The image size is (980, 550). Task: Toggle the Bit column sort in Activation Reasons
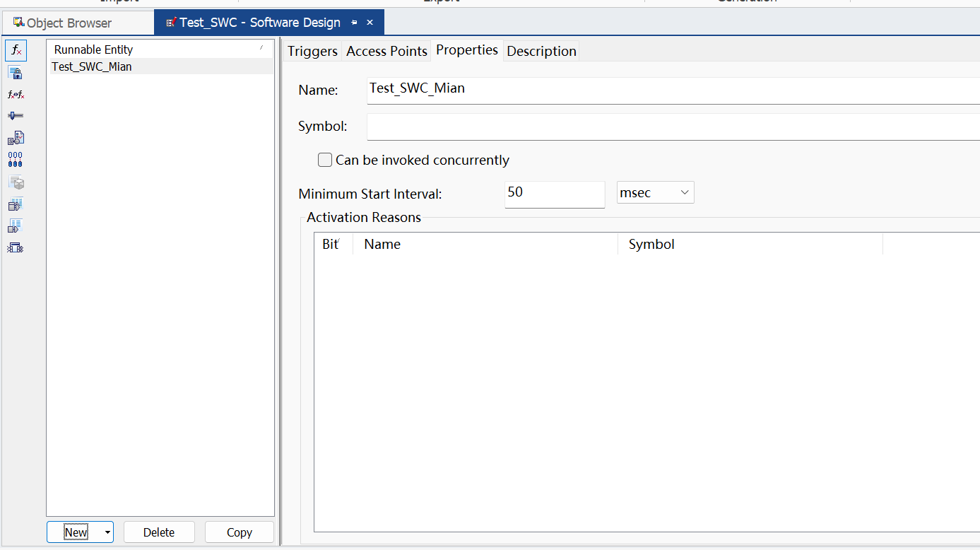pyautogui.click(x=332, y=244)
